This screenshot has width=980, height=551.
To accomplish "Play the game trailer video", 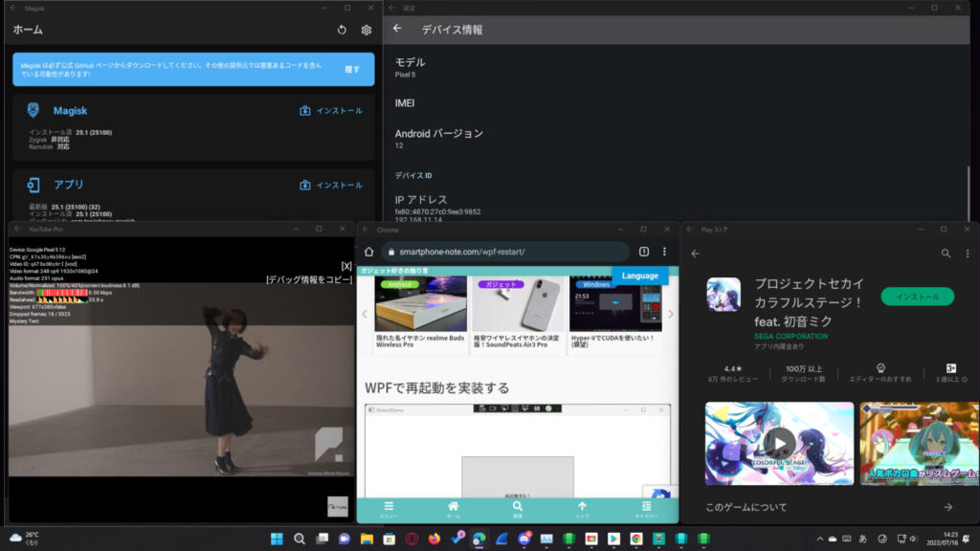I will coord(779,444).
